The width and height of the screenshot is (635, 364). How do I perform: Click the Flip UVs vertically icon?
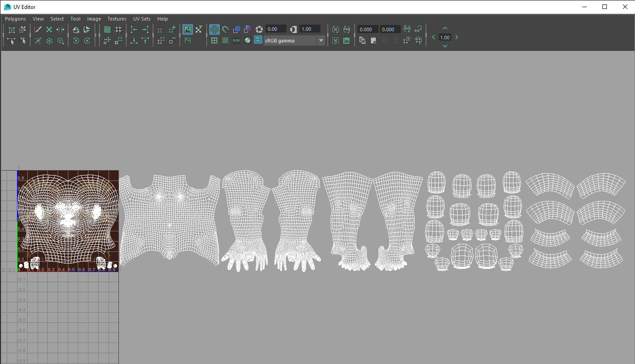coord(87,29)
